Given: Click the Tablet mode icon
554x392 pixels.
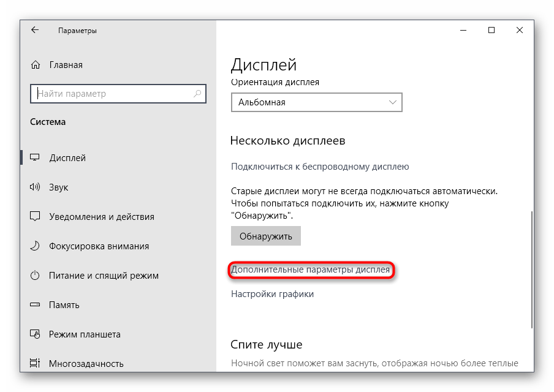Looking at the screenshot, I should click(x=36, y=334).
